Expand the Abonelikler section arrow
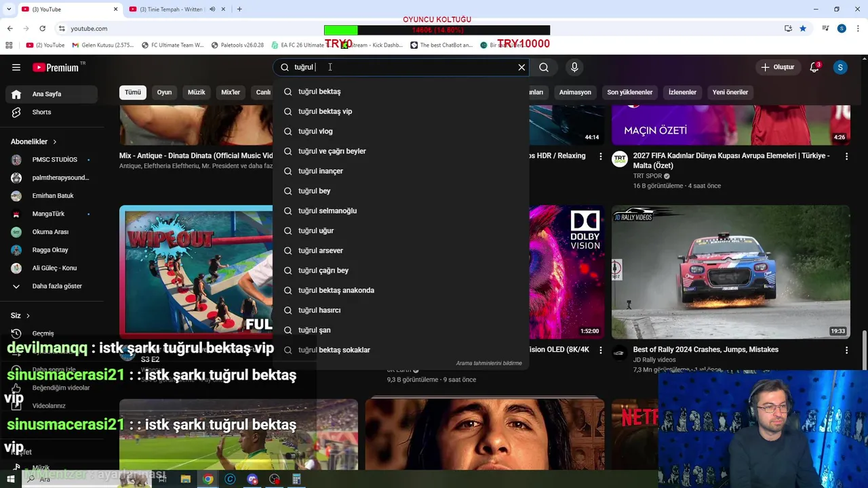868x488 pixels. point(54,142)
